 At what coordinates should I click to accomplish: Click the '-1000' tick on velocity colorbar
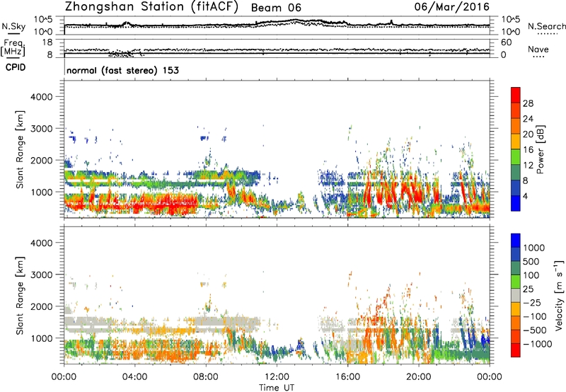tap(537, 344)
